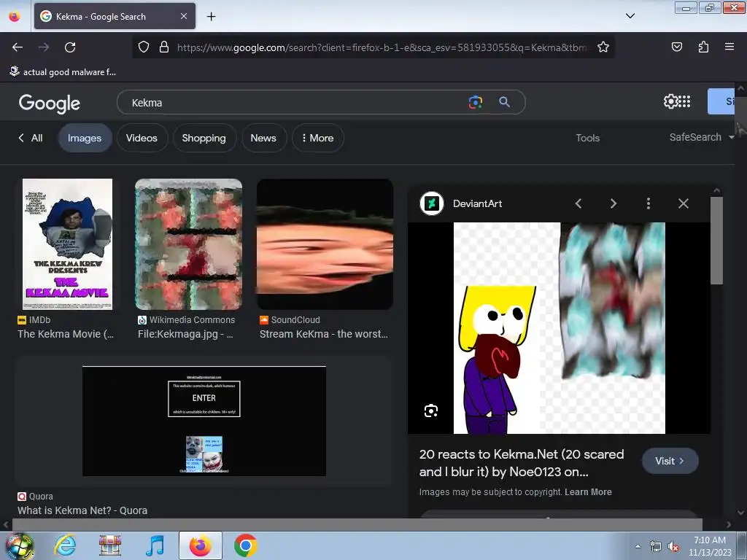Click the muted volume tray icon
Screen dimensions: 747x560
pyautogui.click(x=673, y=547)
